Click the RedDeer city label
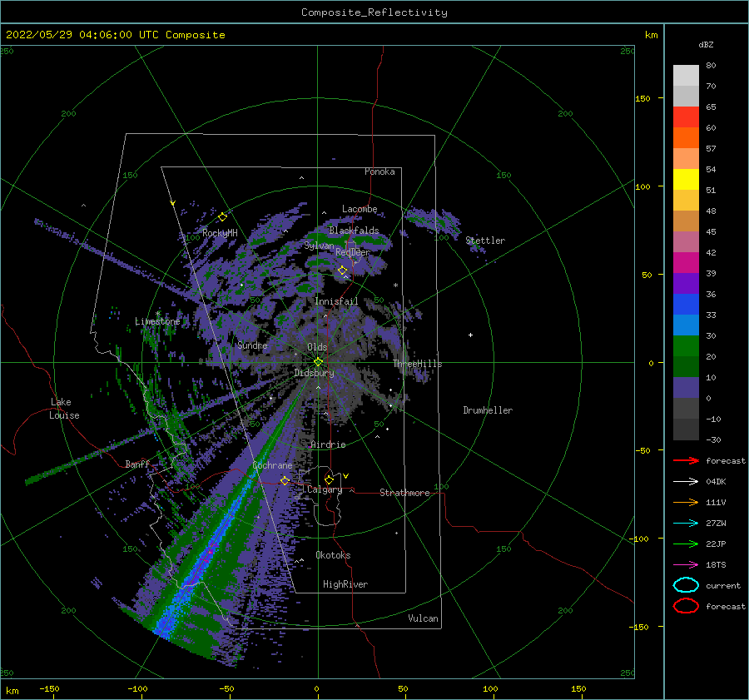This screenshot has height=700, width=749. [353, 252]
